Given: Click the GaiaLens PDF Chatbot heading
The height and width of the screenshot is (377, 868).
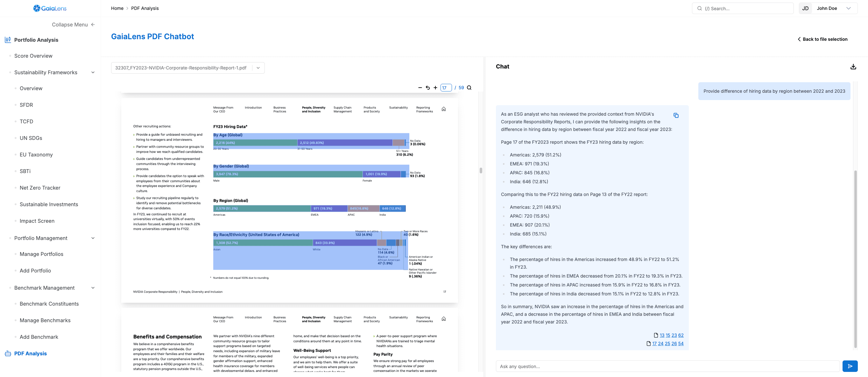Looking at the screenshot, I should click(x=153, y=36).
